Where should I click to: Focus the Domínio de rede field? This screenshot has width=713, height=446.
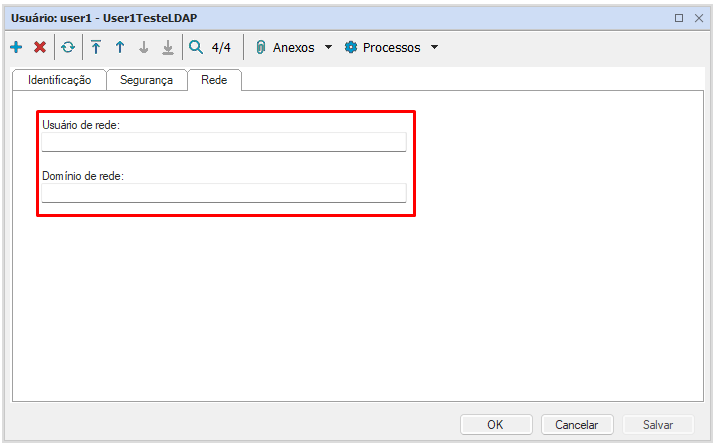224,193
